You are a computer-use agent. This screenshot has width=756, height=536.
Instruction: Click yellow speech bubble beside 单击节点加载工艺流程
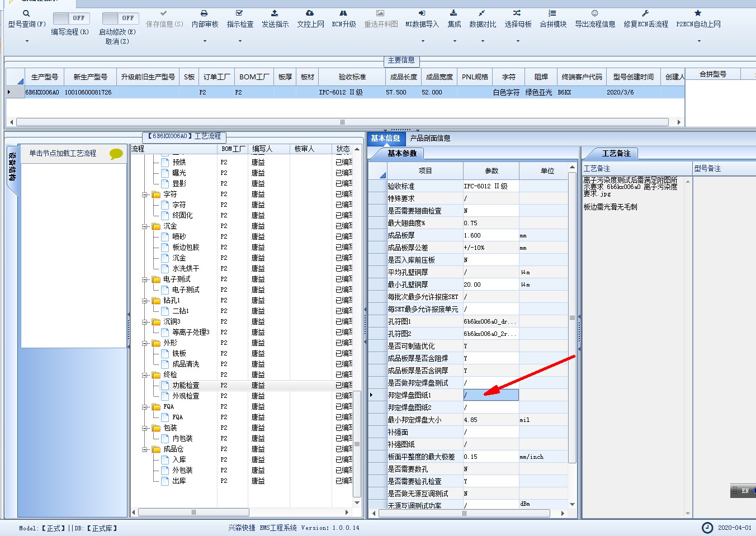pyautogui.click(x=116, y=154)
